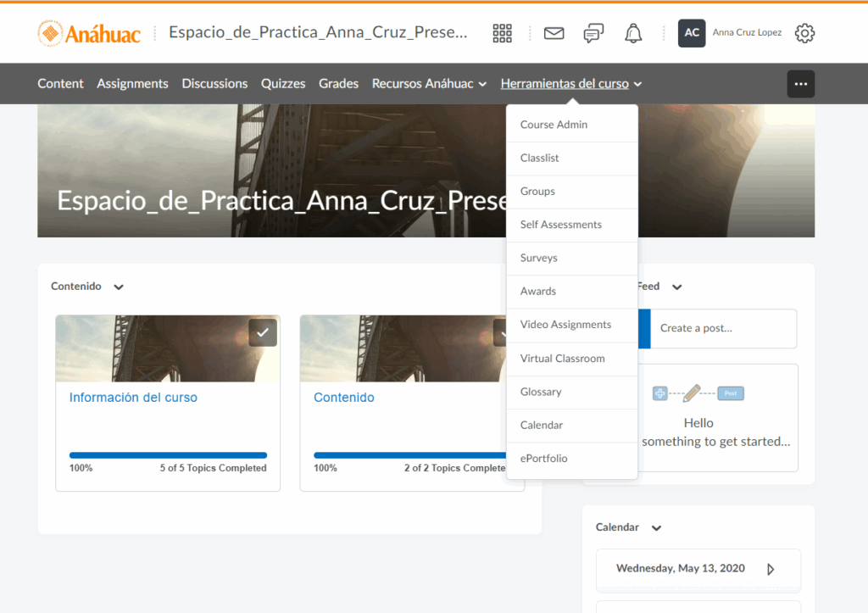This screenshot has width=868, height=613.
Task: Toggle the checkmark on Información del curso card
Action: 263,333
